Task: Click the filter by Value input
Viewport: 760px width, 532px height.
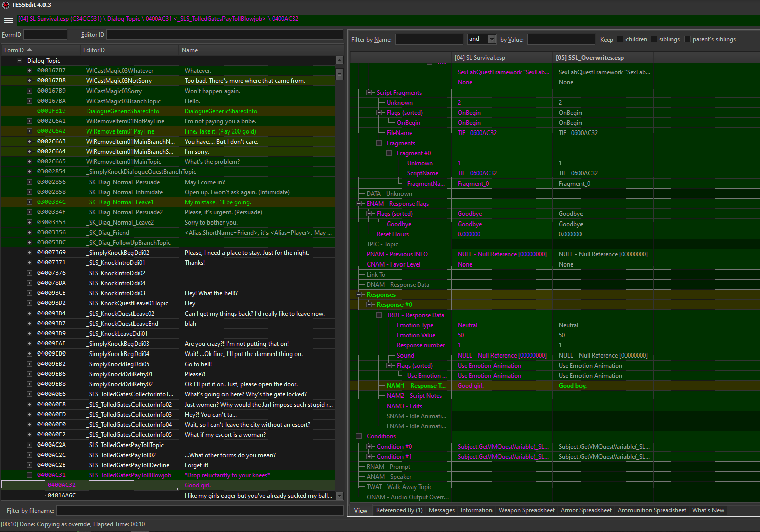Action: [561, 39]
